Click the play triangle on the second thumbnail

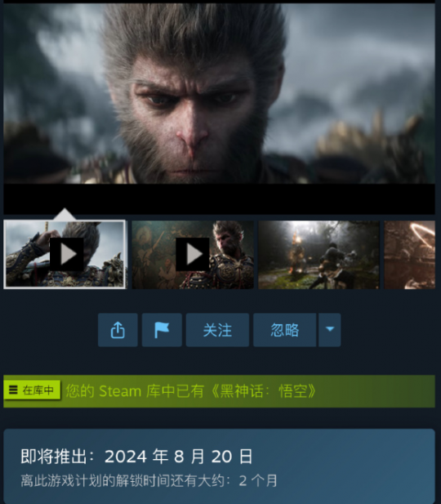click(193, 254)
